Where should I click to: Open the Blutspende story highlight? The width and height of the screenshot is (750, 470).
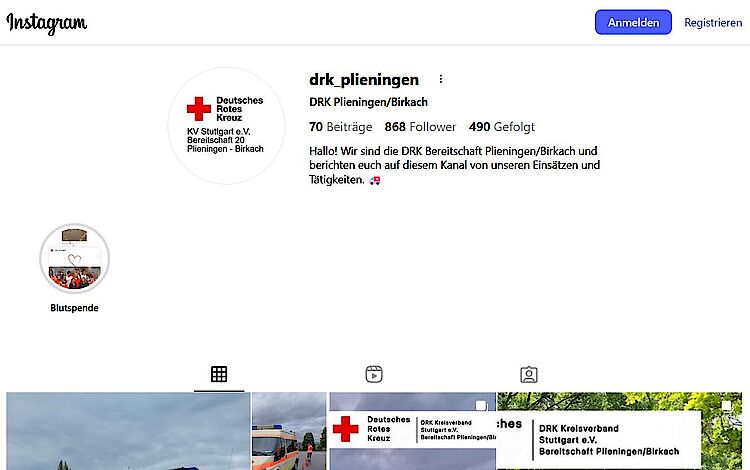pyautogui.click(x=75, y=258)
